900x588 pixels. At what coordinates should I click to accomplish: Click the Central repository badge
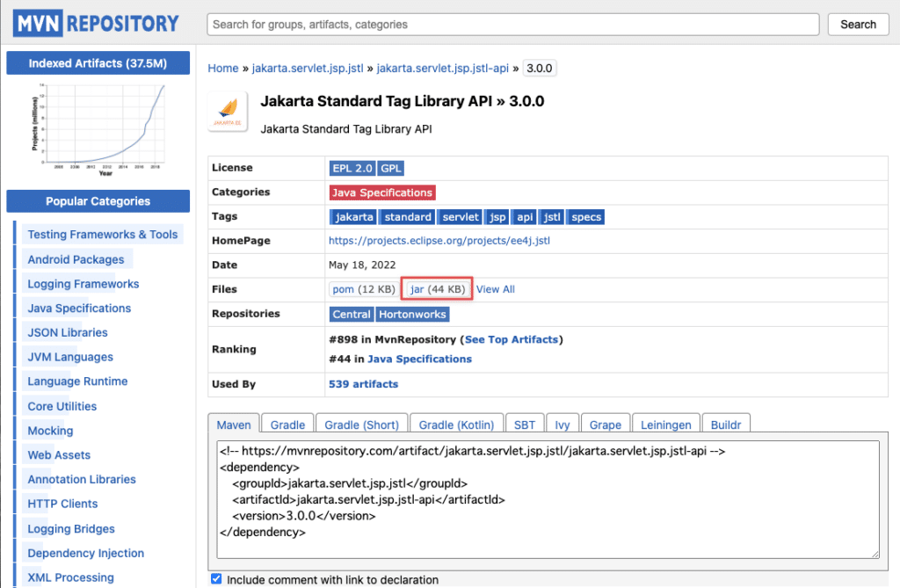(x=351, y=314)
